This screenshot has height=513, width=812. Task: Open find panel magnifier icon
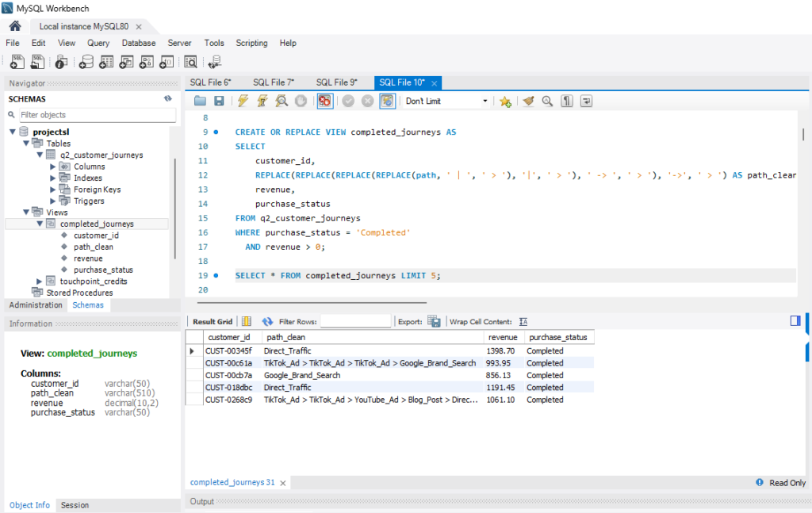[547, 101]
